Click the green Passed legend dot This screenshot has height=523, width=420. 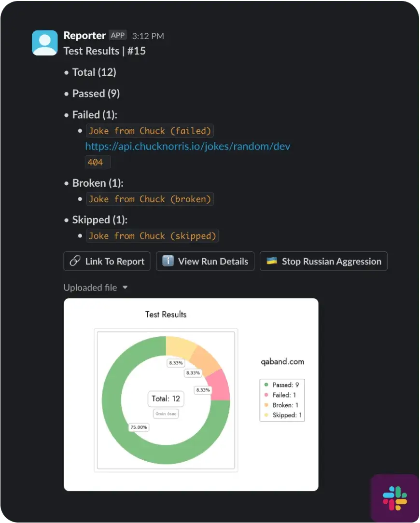coord(266,385)
